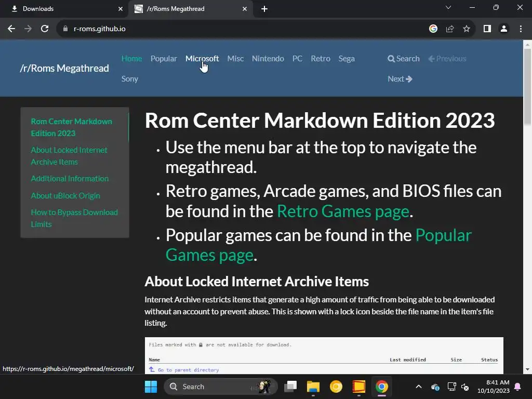The height and width of the screenshot is (399, 532).
Task: Open the yellow circle app on taskbar
Action: [336, 387]
